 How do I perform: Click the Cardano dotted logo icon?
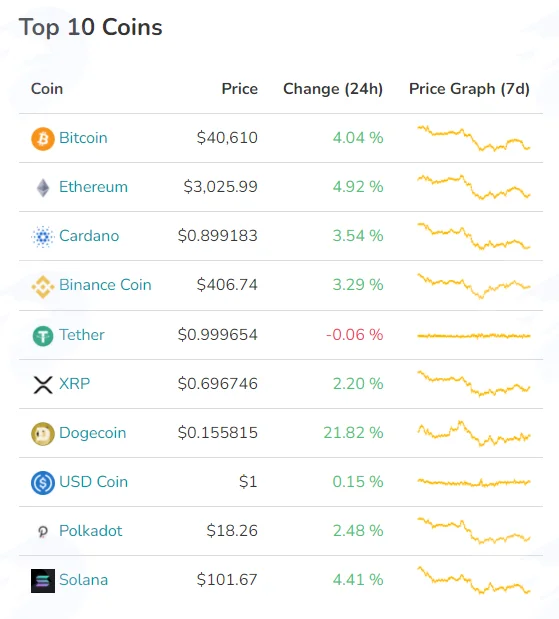pos(43,236)
